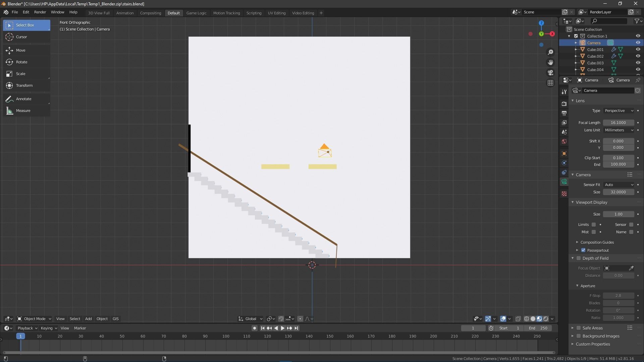Click the pan view hand icon
Viewport: 644px width, 362px height.
(550, 62)
